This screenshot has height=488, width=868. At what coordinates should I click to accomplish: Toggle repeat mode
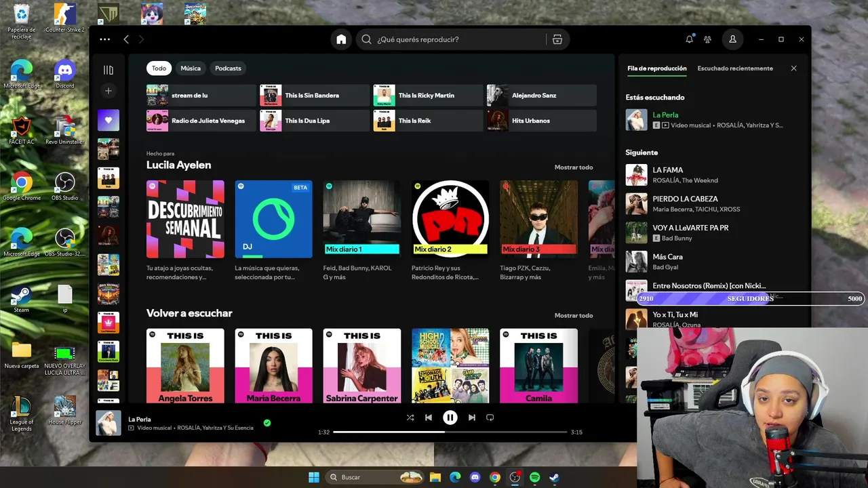490,418
